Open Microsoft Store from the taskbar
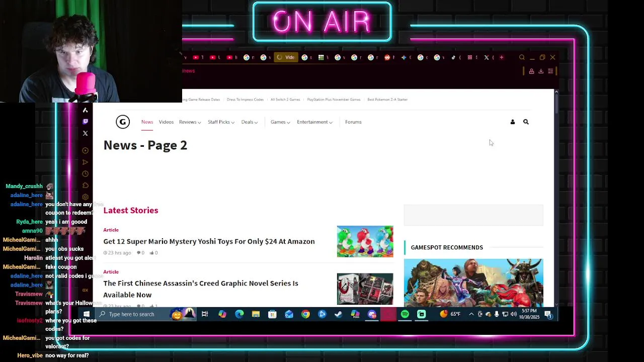Screen dimensions: 644x362 272,314
